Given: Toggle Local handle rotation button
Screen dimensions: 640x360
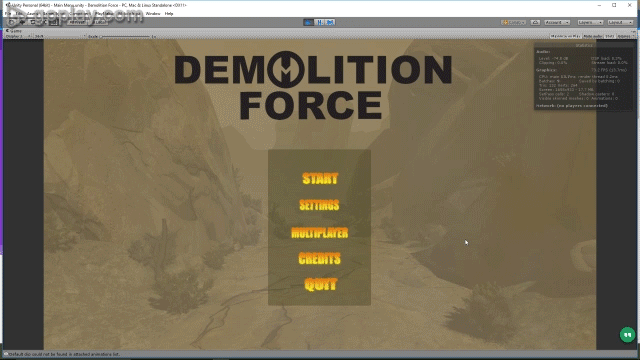Looking at the screenshot, I should tap(98, 22).
